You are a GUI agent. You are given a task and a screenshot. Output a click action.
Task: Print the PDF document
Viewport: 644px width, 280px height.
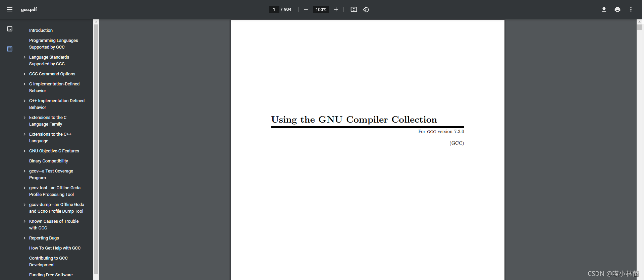(618, 9)
